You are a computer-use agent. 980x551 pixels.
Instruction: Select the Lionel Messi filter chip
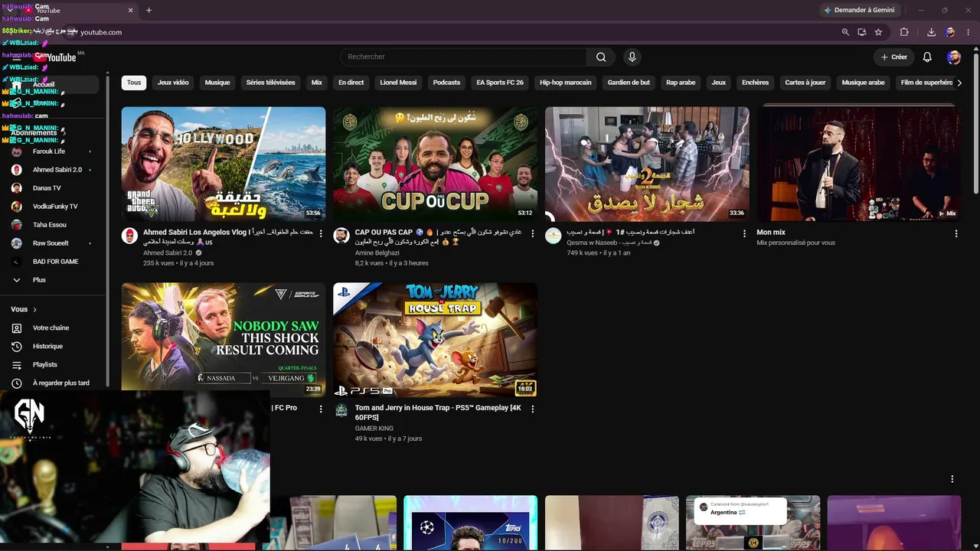(x=398, y=83)
